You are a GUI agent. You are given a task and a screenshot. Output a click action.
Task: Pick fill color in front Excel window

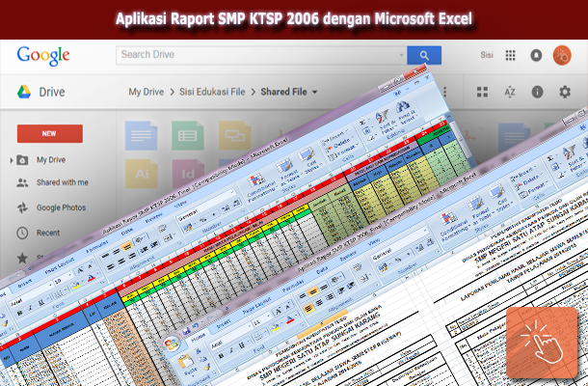point(277,327)
